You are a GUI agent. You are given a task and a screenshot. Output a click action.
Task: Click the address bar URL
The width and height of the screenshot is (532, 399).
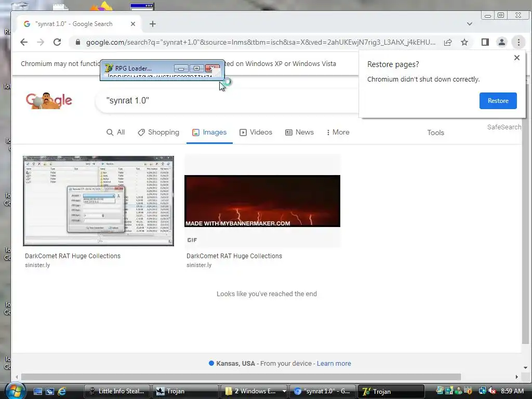[x=261, y=42]
